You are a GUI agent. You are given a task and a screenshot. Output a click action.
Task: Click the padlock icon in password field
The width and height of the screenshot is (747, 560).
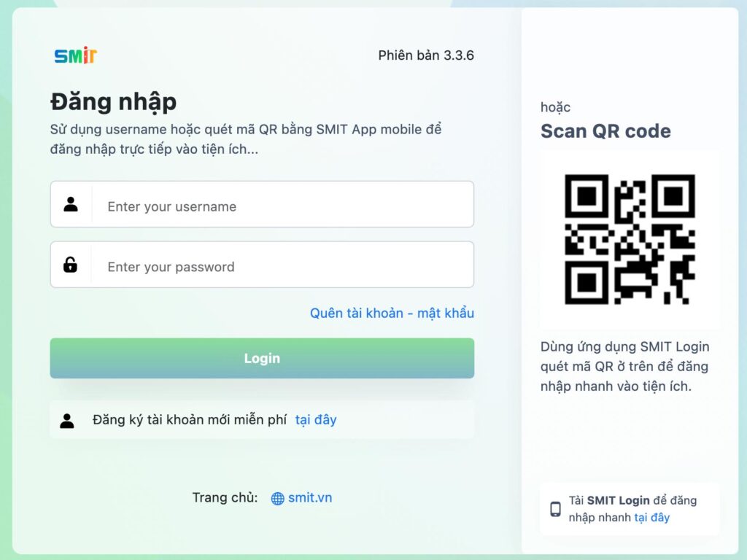point(71,265)
